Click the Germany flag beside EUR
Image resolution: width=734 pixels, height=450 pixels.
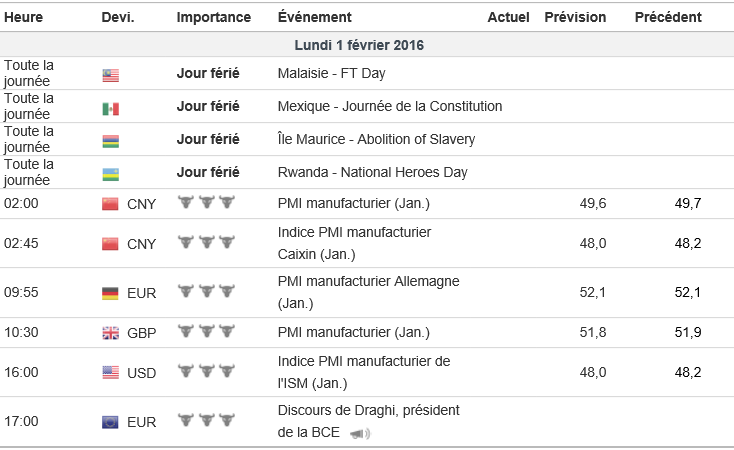click(x=110, y=292)
